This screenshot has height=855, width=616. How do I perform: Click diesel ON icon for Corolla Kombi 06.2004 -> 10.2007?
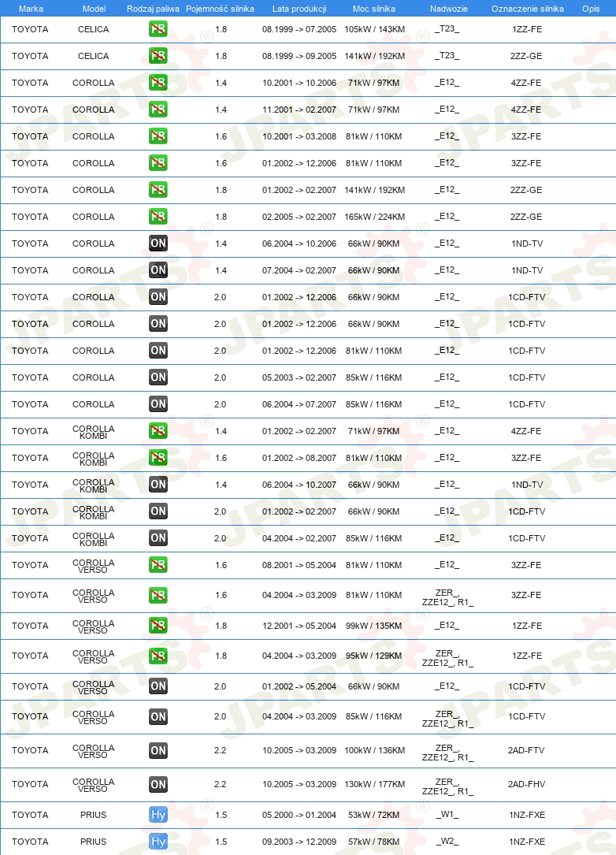[158, 484]
